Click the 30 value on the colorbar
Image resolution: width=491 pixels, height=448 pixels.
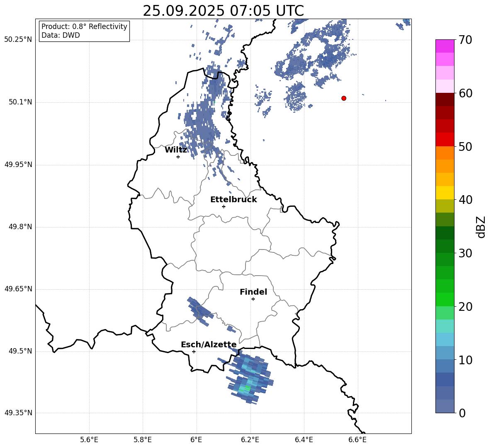pos(465,253)
